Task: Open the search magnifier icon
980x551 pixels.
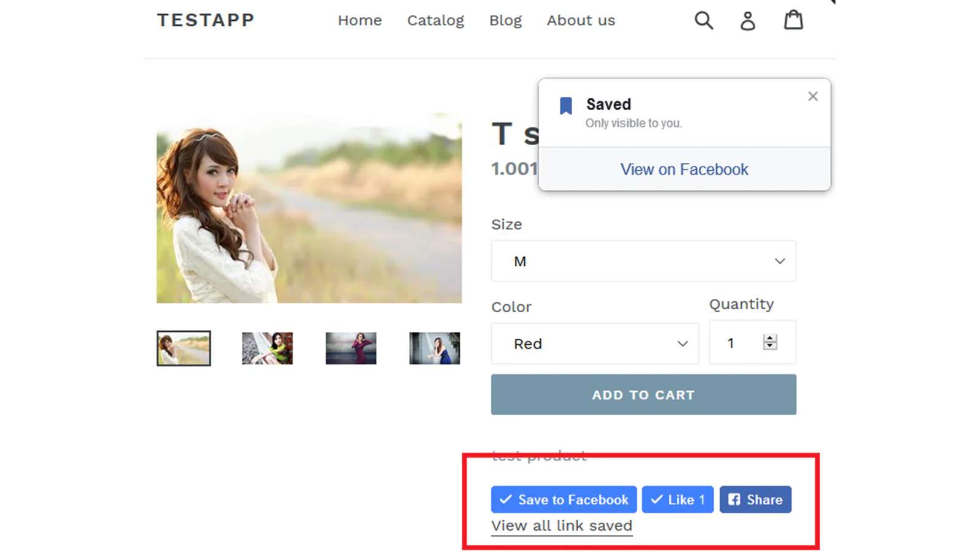Action: [704, 20]
